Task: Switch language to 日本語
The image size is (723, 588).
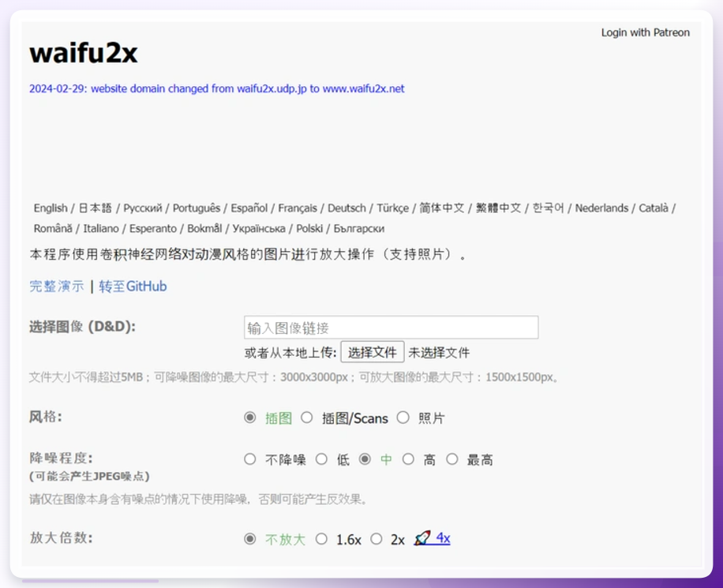Action: click(x=95, y=208)
